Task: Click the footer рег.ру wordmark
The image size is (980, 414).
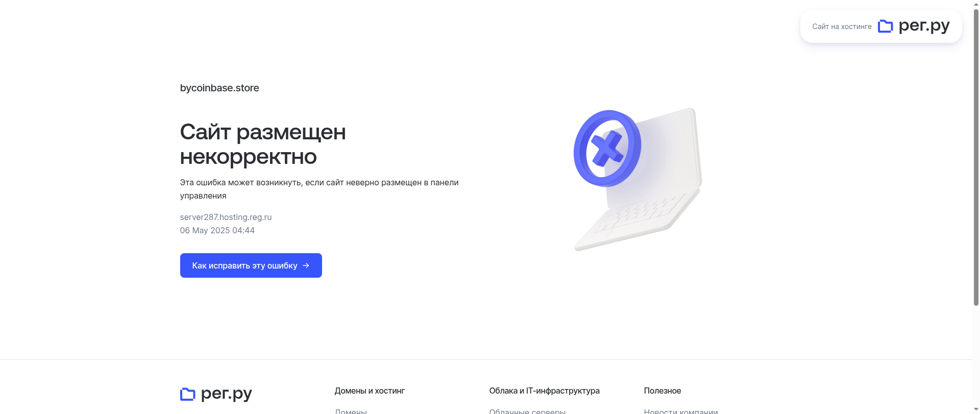Action: coord(226,394)
